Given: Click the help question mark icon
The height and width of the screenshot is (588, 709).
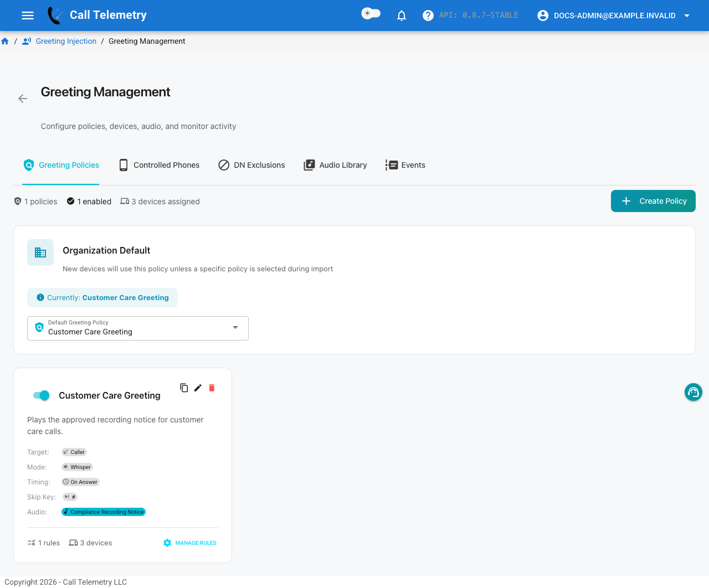Looking at the screenshot, I should 428,16.
